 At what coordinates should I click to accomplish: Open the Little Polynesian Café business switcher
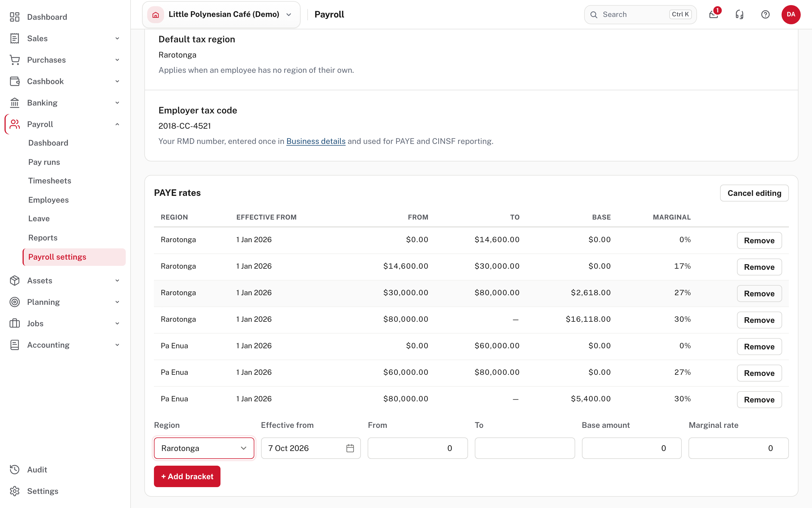(221, 14)
